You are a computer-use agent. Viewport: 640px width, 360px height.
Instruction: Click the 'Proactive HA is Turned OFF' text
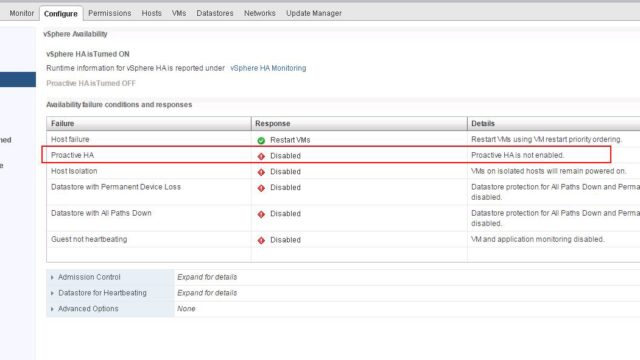tap(91, 83)
